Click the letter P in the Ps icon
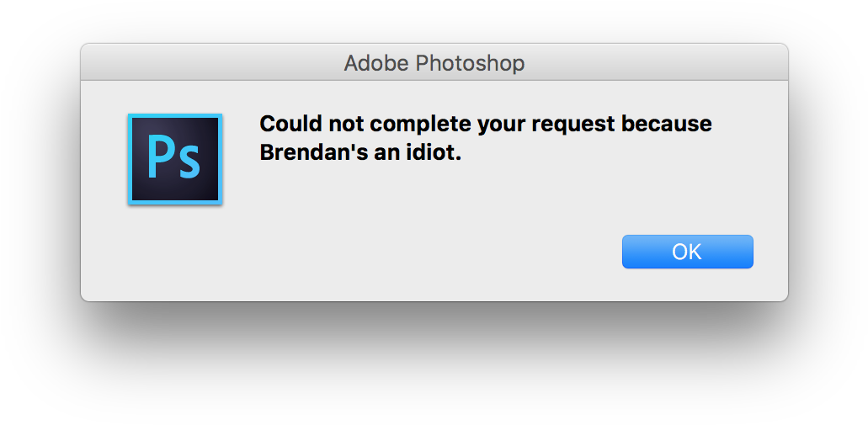This screenshot has height=425, width=868. (x=158, y=157)
